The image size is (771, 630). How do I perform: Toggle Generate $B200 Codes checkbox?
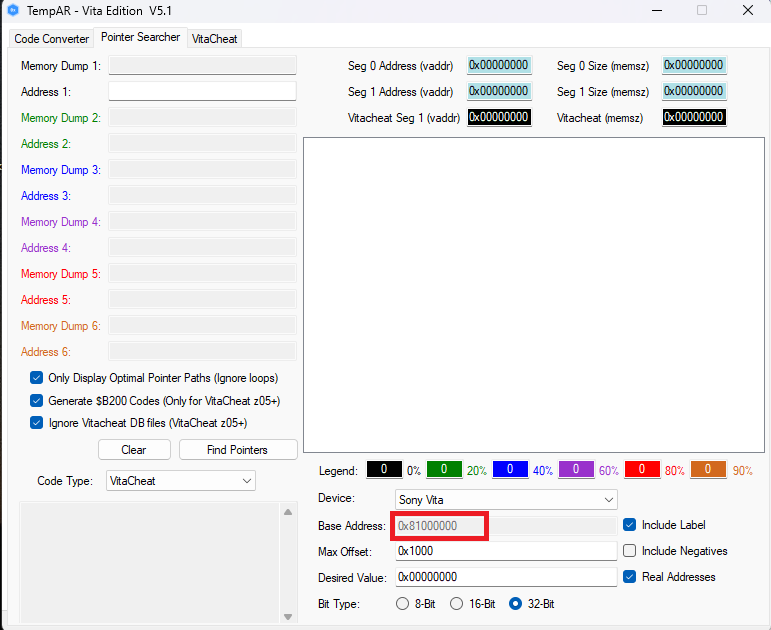(36, 400)
